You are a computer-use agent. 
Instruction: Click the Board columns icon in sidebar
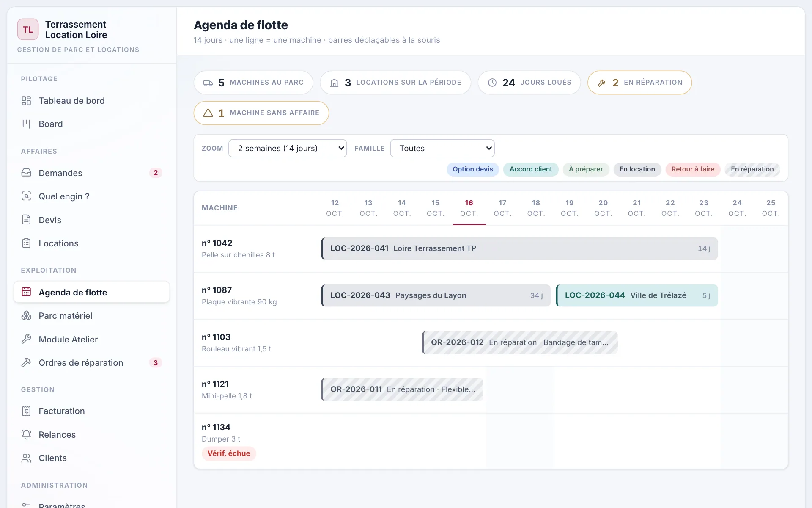click(x=26, y=124)
